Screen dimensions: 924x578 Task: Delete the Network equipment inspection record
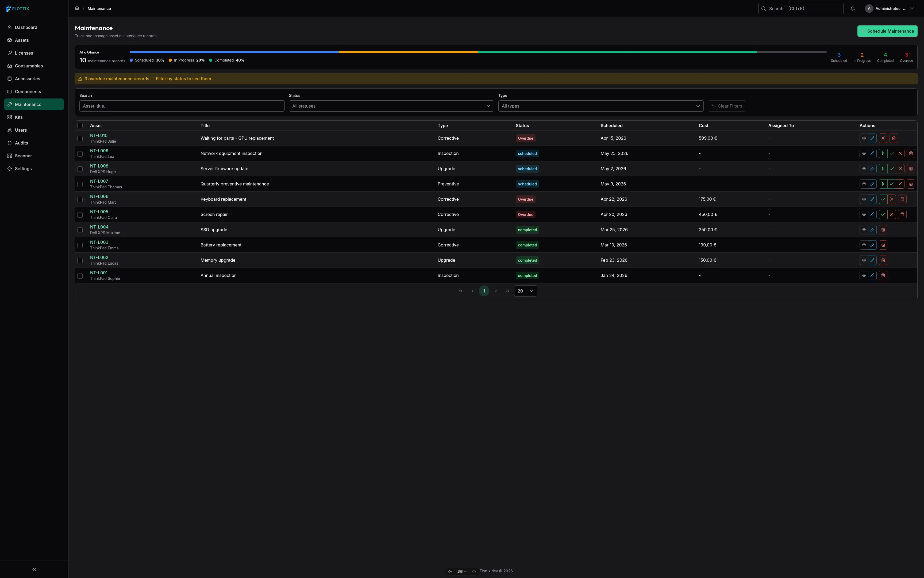(x=911, y=153)
